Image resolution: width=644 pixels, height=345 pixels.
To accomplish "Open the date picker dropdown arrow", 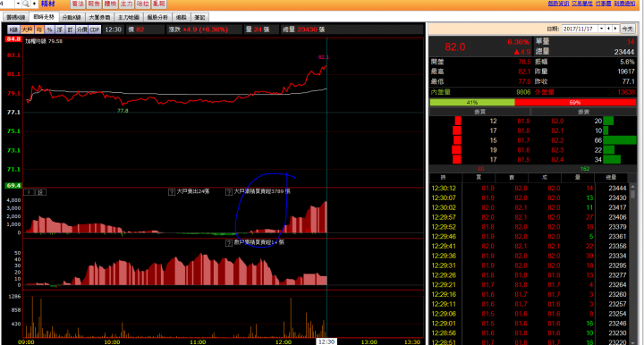I will pos(601,29).
